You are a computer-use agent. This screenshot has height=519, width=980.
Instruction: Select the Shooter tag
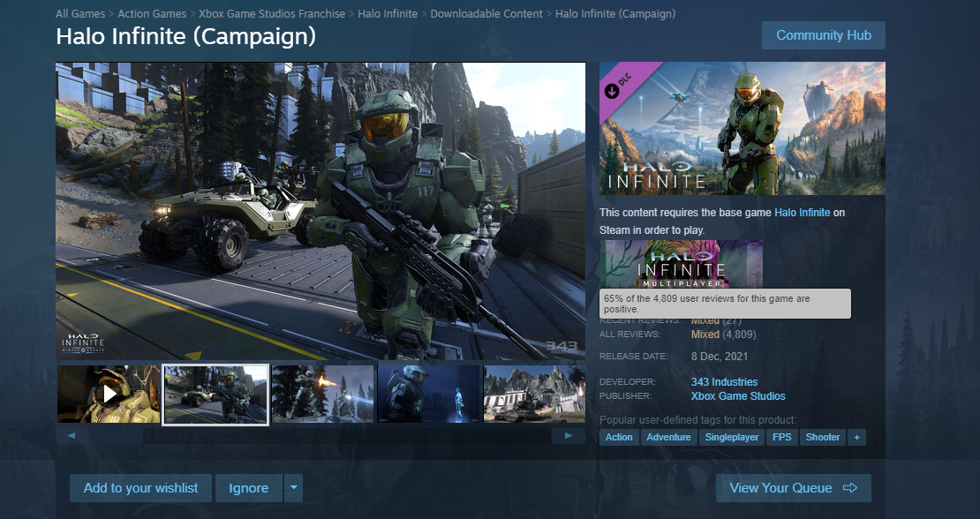(823, 437)
